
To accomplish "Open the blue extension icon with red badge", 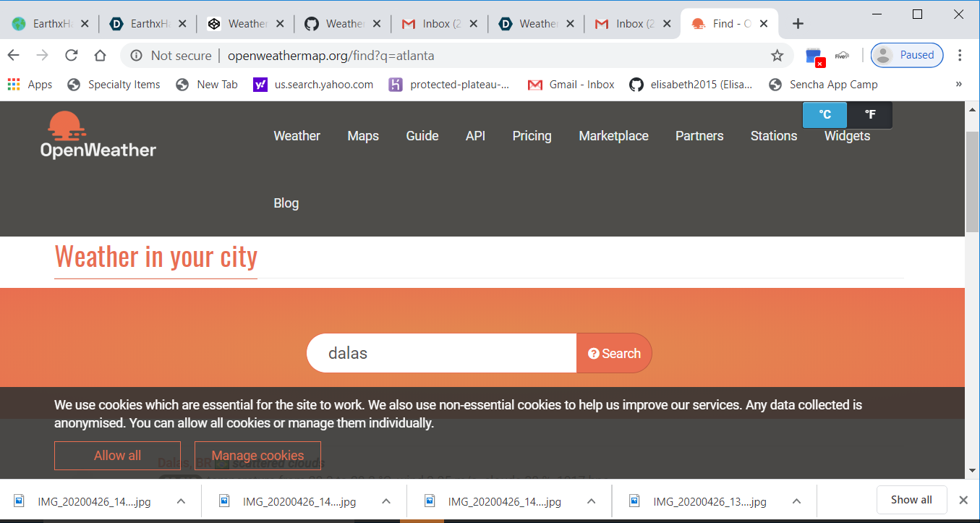I will click(814, 56).
